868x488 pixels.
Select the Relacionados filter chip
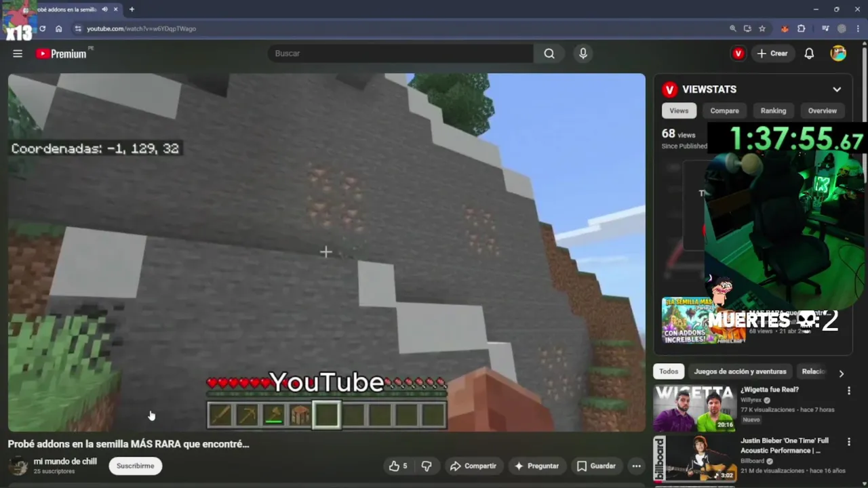pyautogui.click(x=813, y=371)
